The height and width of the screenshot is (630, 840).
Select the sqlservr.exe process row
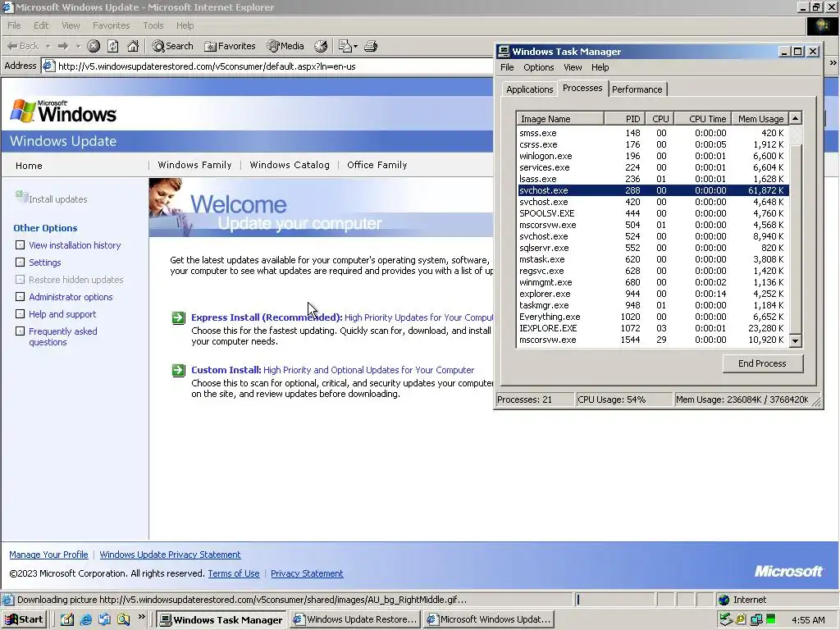(x=652, y=248)
